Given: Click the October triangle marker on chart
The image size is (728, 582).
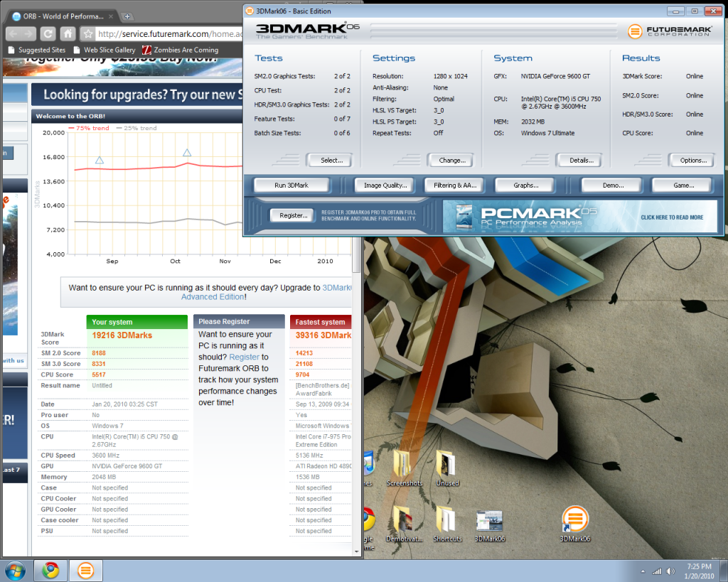Looking at the screenshot, I should (x=187, y=153).
